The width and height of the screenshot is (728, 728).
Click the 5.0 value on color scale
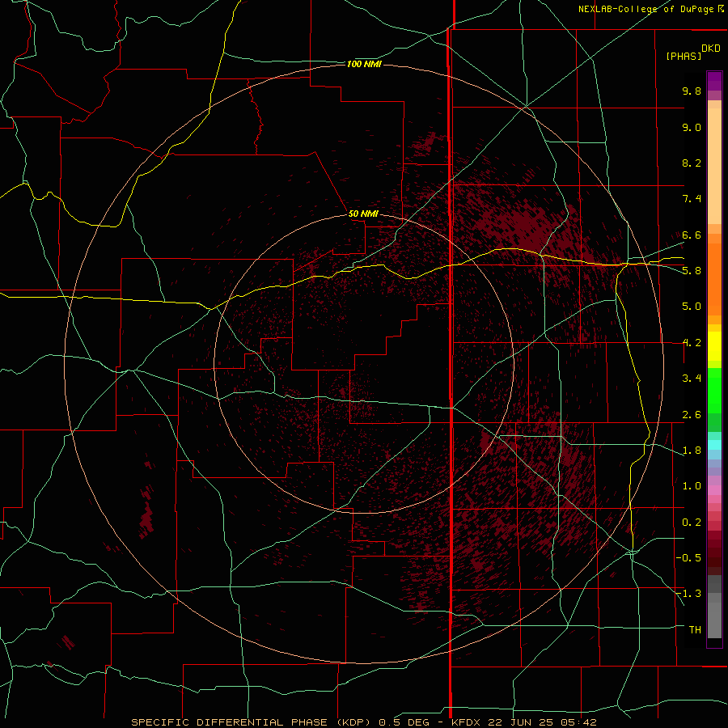[692, 307]
